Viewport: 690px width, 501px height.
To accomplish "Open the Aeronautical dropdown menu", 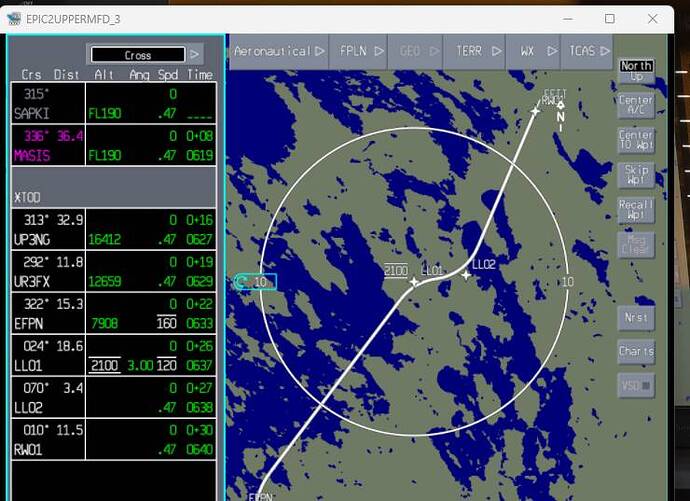I will pos(279,51).
